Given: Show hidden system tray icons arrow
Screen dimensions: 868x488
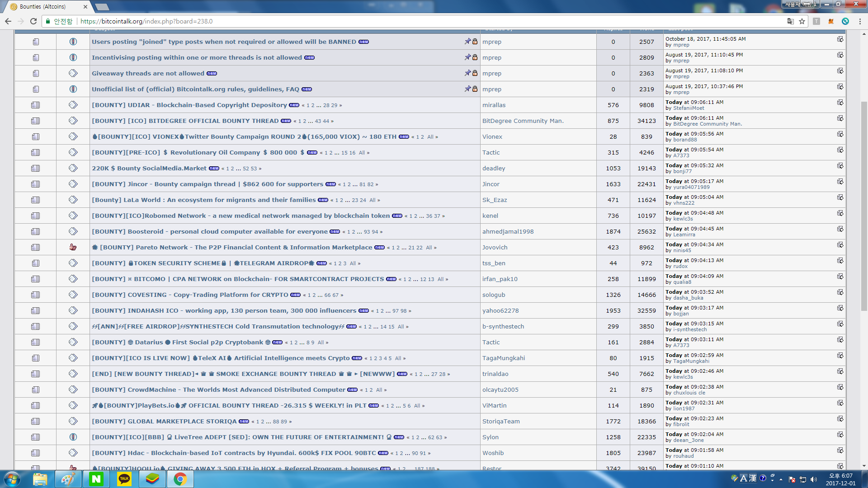Looking at the screenshot, I should pyautogui.click(x=781, y=479).
